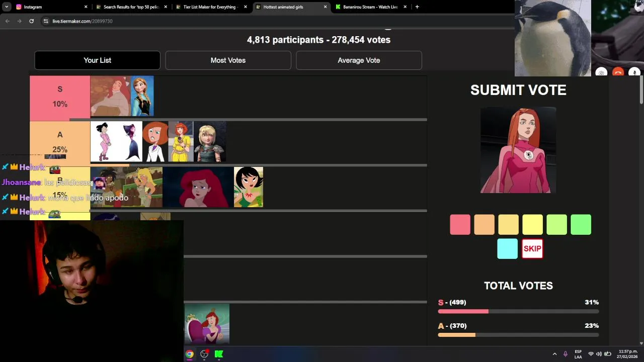Vote with the yellow swatch
Image resolution: width=644 pixels, height=362 pixels.
[x=532, y=225]
